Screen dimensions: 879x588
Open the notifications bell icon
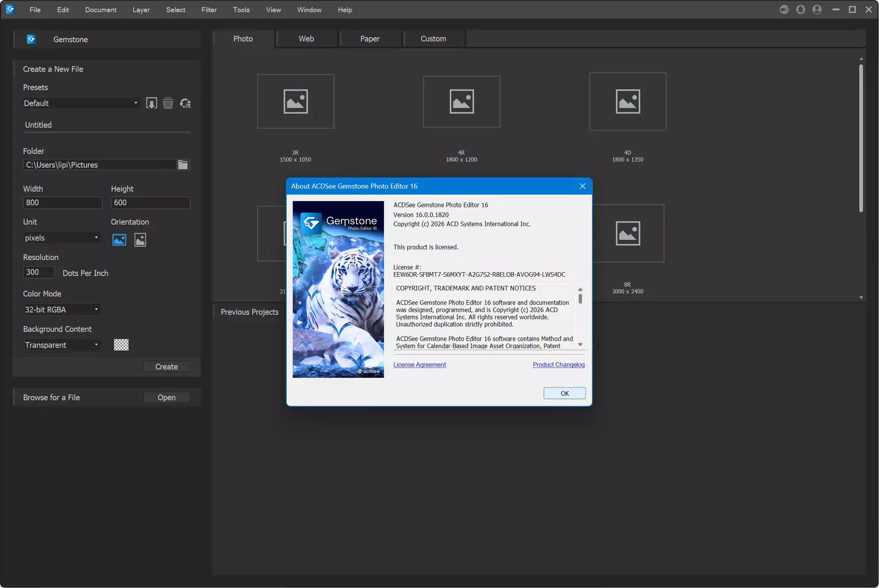tap(801, 10)
